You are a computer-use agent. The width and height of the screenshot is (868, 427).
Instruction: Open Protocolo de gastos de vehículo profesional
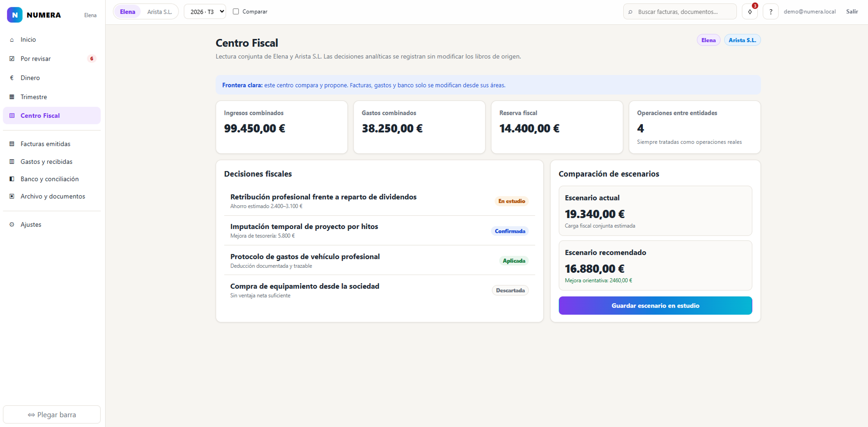(380, 261)
